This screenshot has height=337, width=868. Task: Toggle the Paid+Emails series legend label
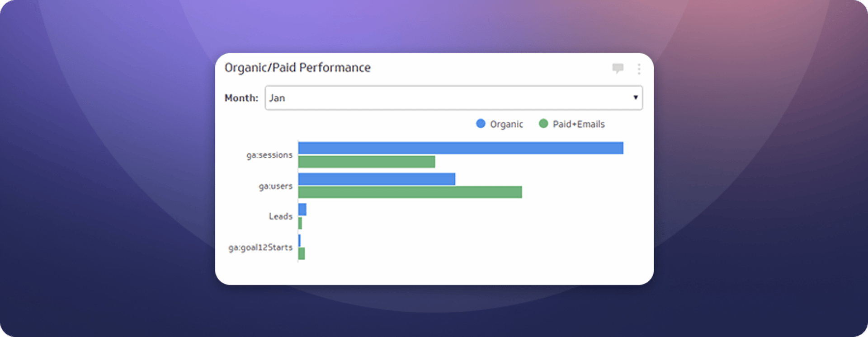click(x=579, y=124)
